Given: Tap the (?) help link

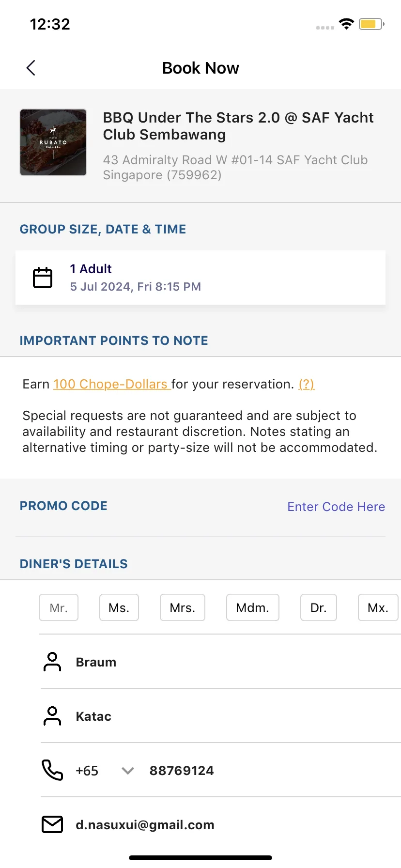Looking at the screenshot, I should pyautogui.click(x=307, y=384).
